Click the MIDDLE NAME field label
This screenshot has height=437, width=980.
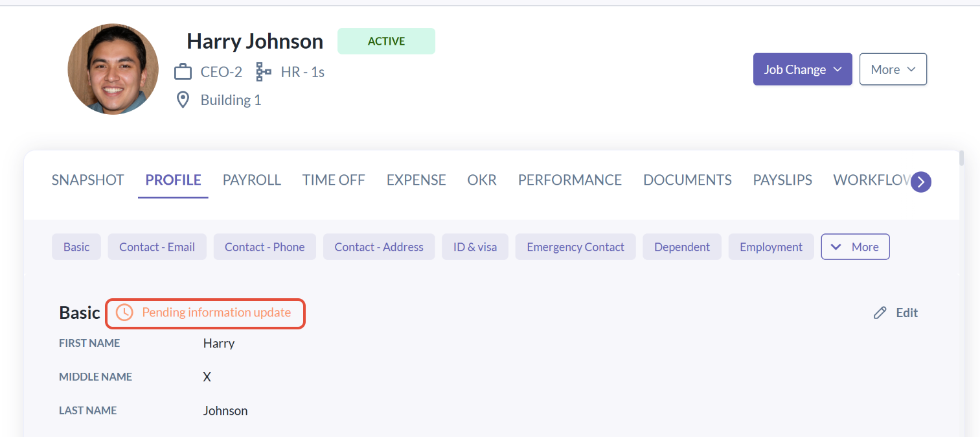coord(96,377)
